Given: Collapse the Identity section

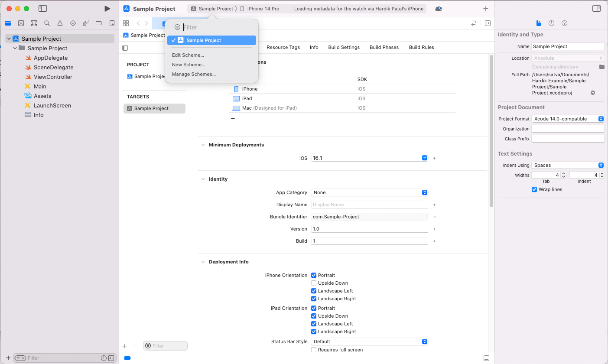Looking at the screenshot, I should tap(203, 179).
